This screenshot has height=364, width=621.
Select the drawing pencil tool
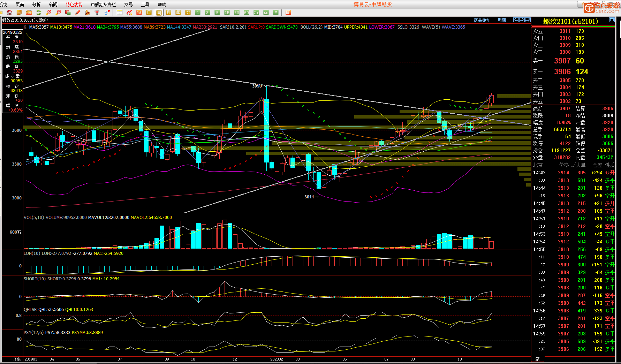(x=78, y=13)
